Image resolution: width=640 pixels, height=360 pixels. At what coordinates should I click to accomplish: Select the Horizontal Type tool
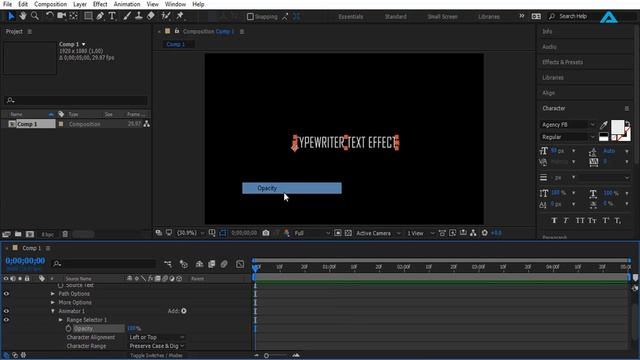coord(112,16)
